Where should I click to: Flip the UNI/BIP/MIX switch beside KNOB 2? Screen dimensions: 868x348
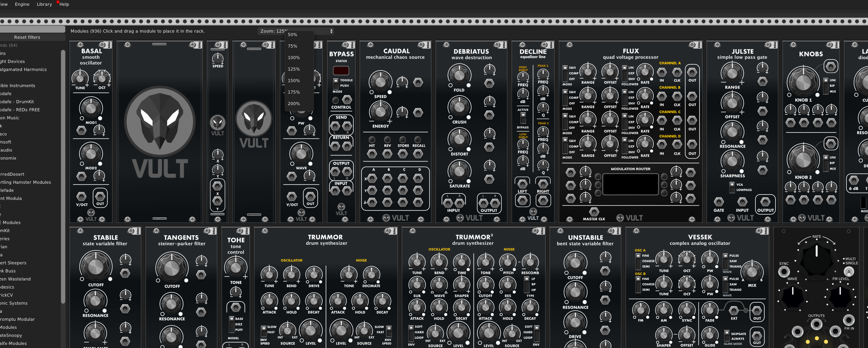826,163
